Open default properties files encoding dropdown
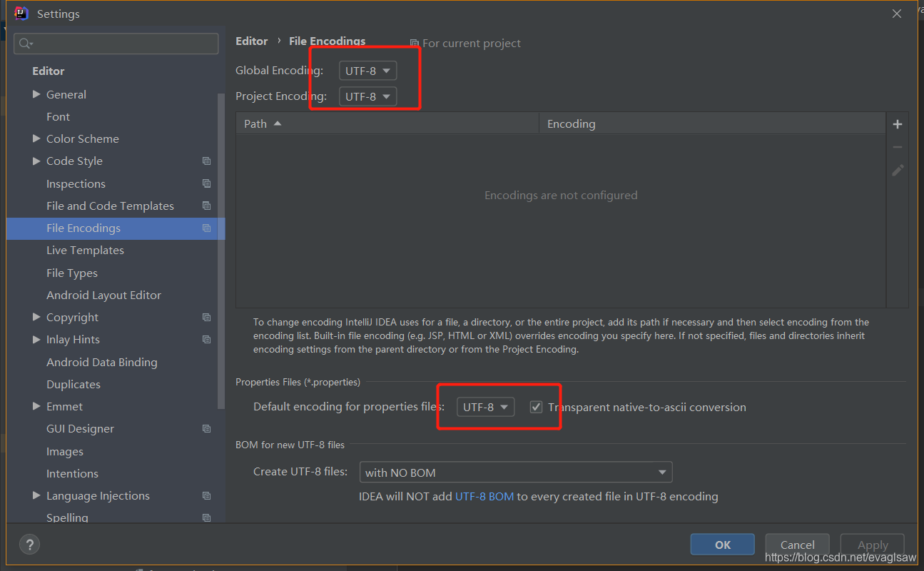This screenshot has width=924, height=571. (485, 407)
